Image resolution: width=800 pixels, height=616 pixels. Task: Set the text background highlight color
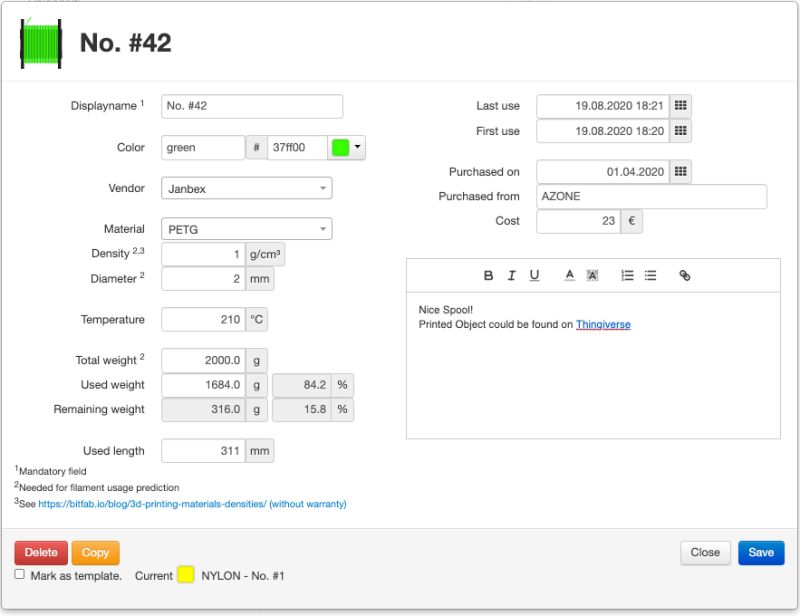[x=592, y=276]
